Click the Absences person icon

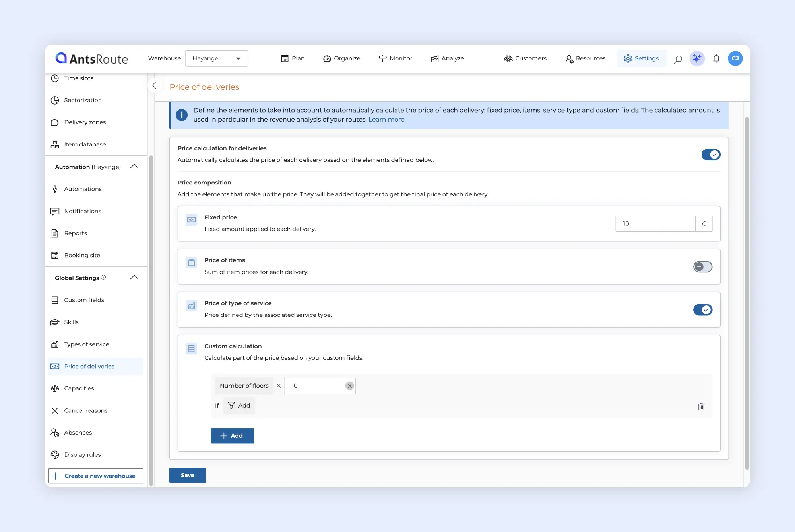click(x=55, y=433)
